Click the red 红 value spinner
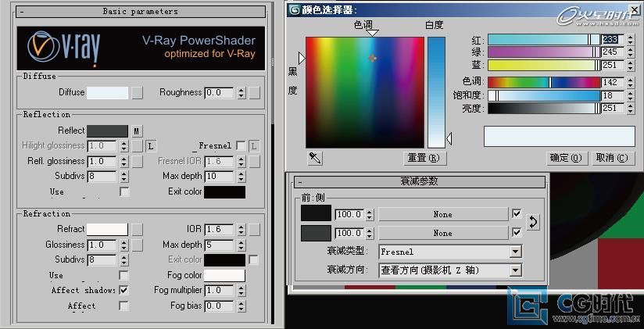This screenshot has width=644, height=329. 631,39
